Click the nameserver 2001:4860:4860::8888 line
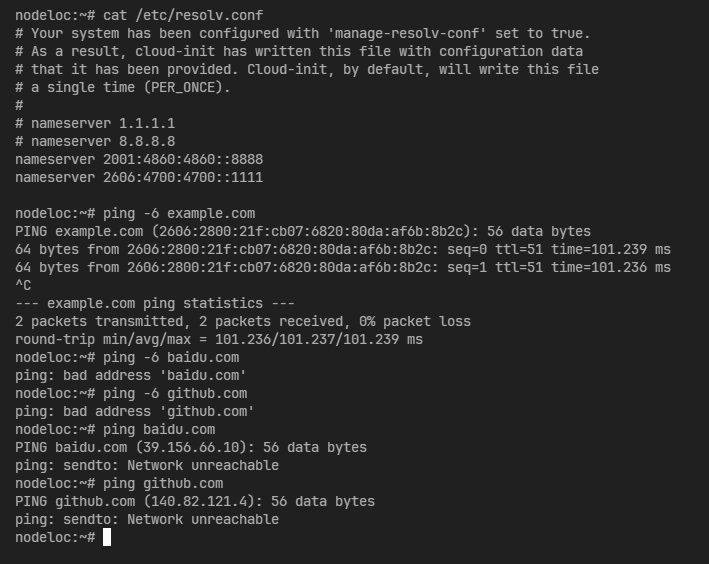 click(x=139, y=159)
